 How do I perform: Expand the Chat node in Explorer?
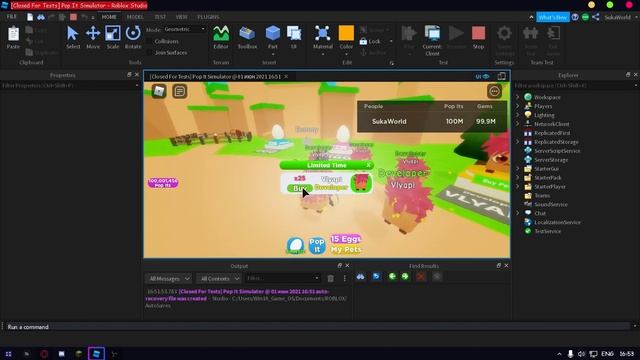(x=518, y=213)
